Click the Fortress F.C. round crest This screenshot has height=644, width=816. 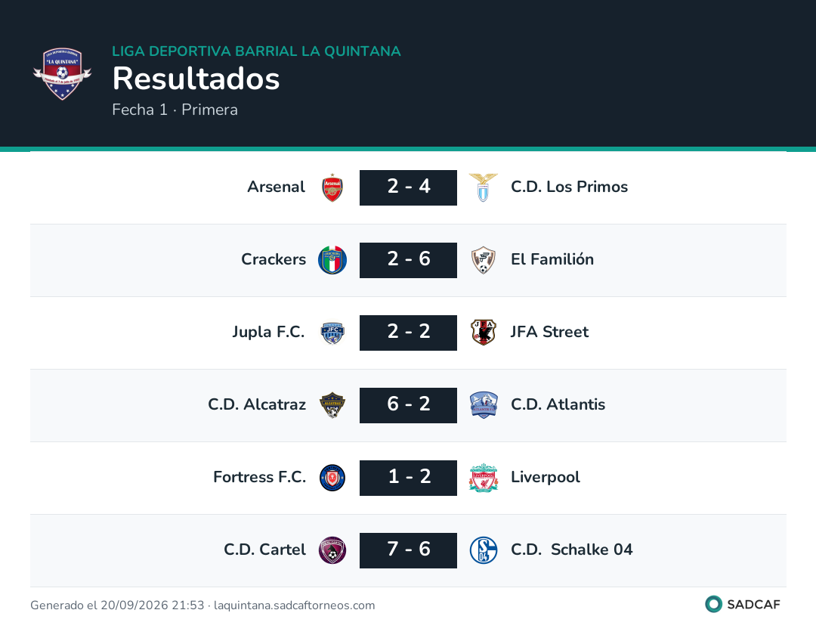click(332, 478)
